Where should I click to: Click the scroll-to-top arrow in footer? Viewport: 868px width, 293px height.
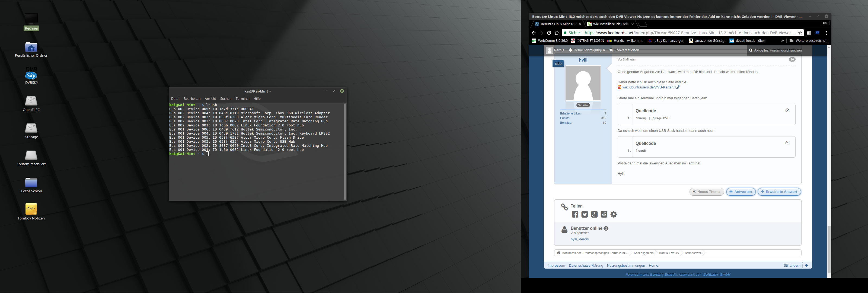(x=807, y=265)
